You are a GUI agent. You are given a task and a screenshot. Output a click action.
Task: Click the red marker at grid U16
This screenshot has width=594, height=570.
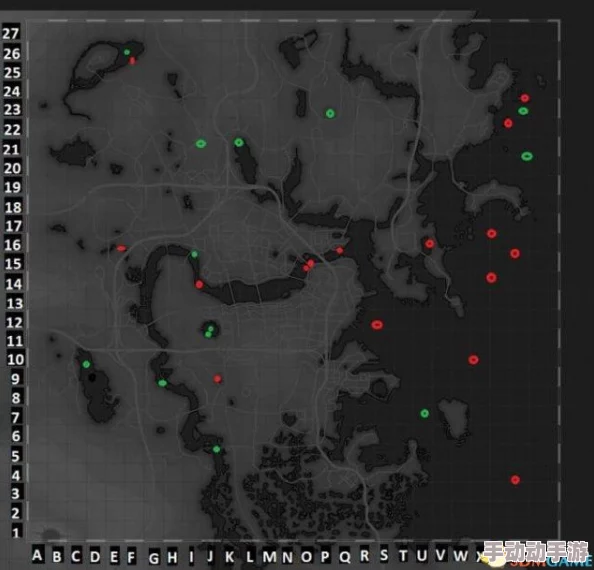[429, 244]
